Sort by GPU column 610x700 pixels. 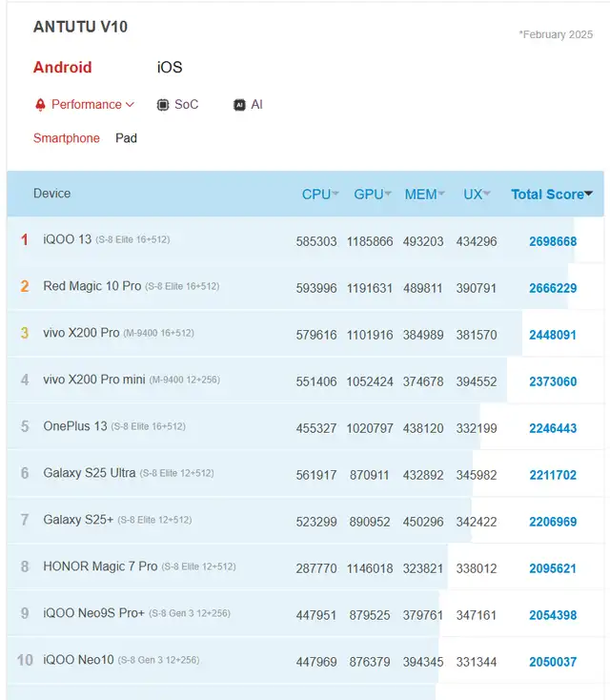[x=373, y=195]
